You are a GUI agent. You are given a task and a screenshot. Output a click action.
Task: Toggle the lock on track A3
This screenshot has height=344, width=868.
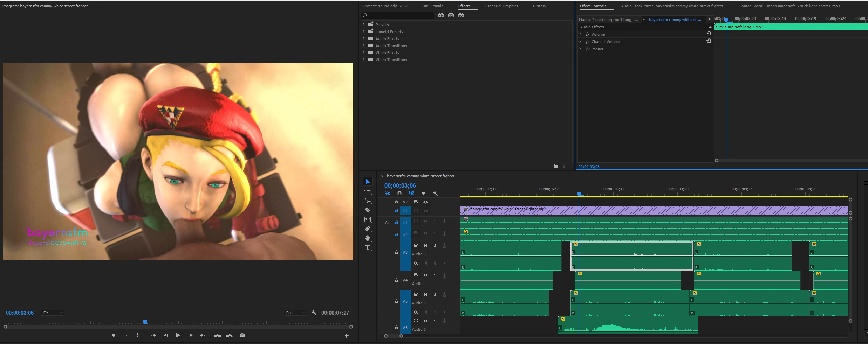coord(397,252)
